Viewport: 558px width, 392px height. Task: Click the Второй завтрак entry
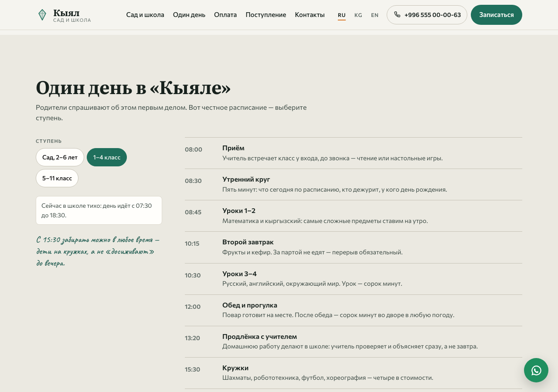(x=354, y=247)
